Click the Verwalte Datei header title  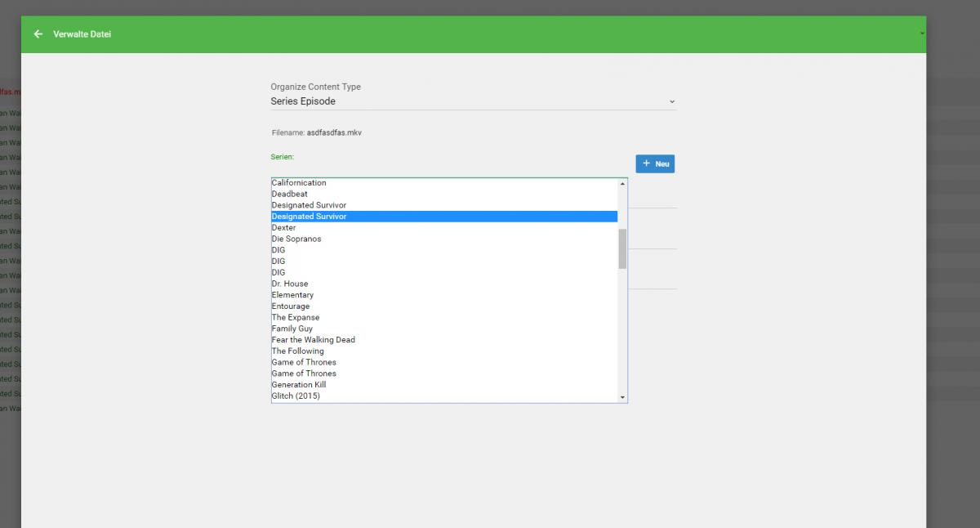82,34
